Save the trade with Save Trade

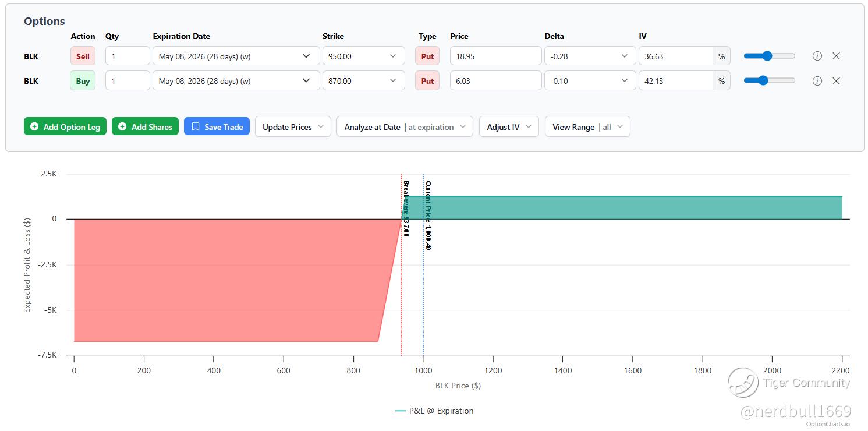pyautogui.click(x=217, y=127)
